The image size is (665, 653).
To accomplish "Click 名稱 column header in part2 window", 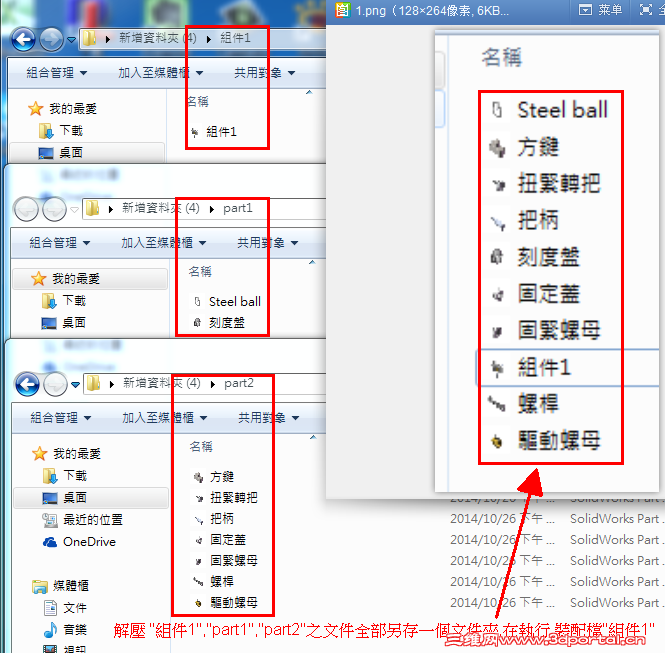I will click(201, 446).
